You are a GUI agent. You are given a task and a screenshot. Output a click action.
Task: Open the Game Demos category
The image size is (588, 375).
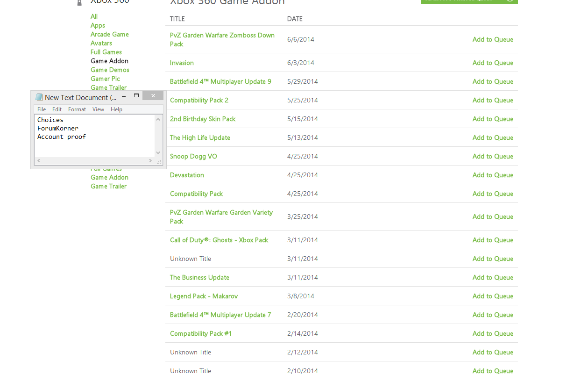pos(110,70)
